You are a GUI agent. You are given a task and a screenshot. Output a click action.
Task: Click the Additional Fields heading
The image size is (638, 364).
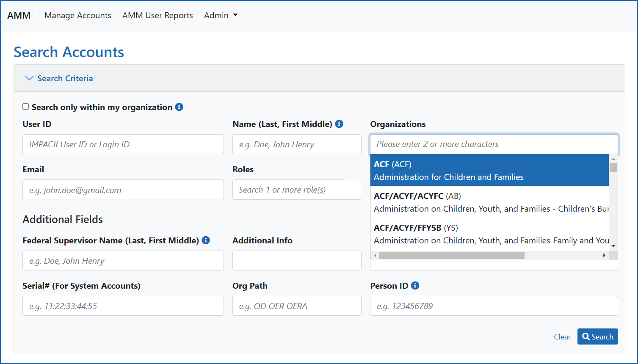[x=63, y=219]
